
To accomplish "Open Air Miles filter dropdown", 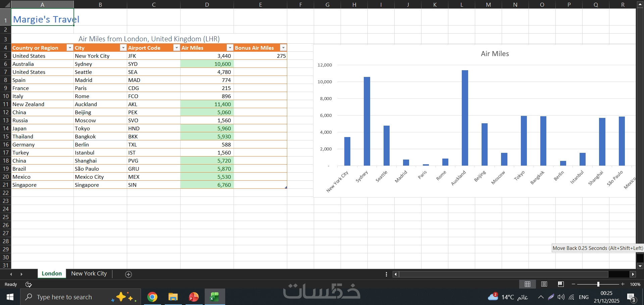I will [x=230, y=48].
